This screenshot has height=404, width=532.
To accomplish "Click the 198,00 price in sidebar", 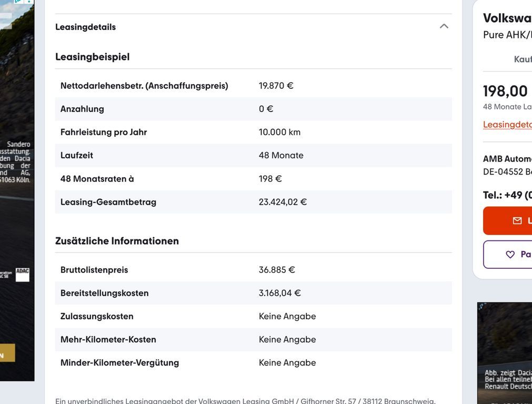I will point(505,91).
